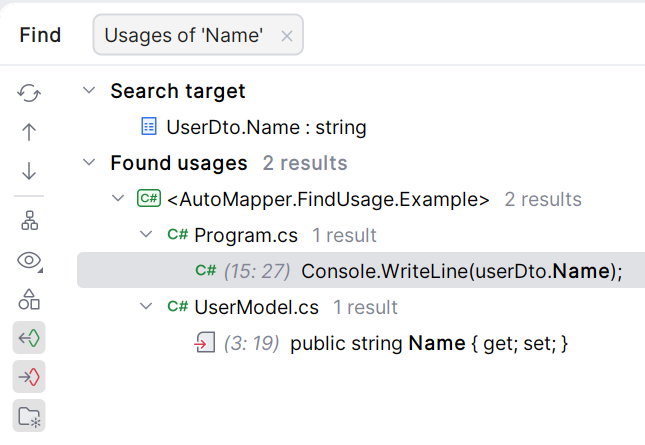The width and height of the screenshot is (645, 445).
Task: Go to previous occurrence with up arrow
Action: tap(29, 132)
